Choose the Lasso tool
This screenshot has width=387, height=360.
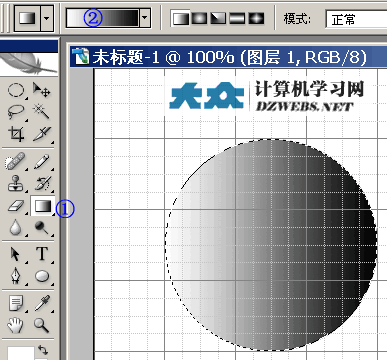pyautogui.click(x=16, y=112)
